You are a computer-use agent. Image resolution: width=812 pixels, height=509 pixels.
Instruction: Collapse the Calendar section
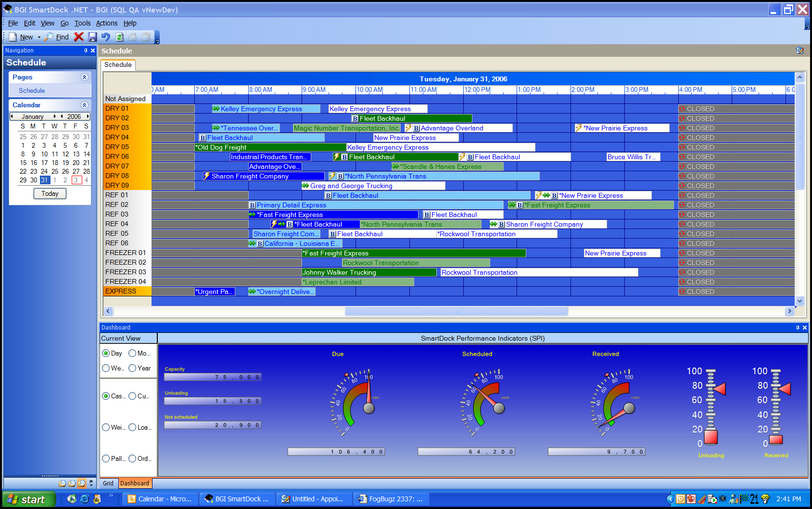point(84,105)
